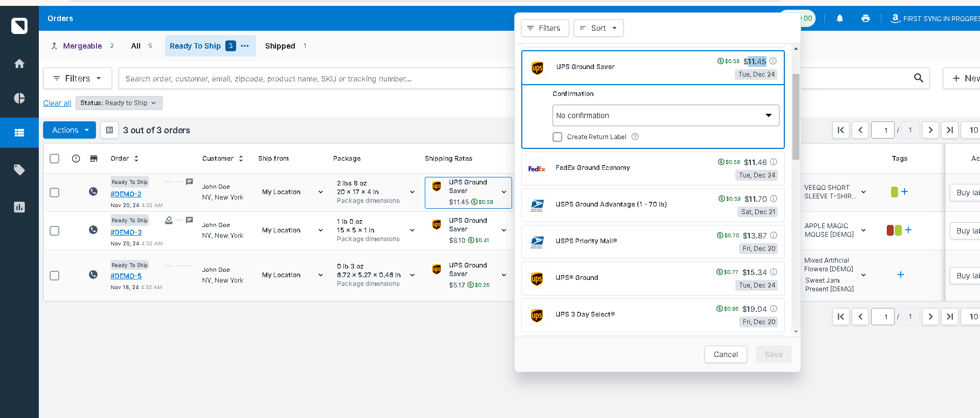Image resolution: width=980 pixels, height=418 pixels.
Task: Expand the Status: Ready to Ship filter chip
Action: [x=119, y=103]
